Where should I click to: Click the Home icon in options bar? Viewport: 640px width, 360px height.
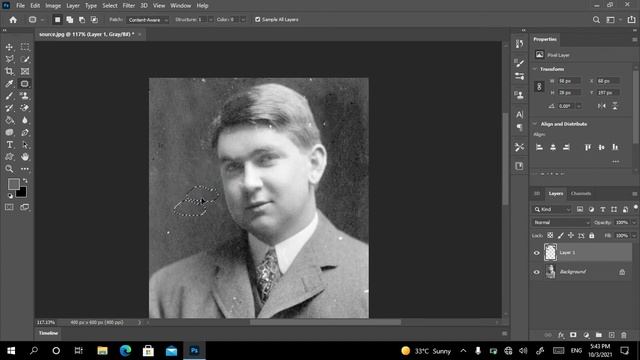[13, 20]
